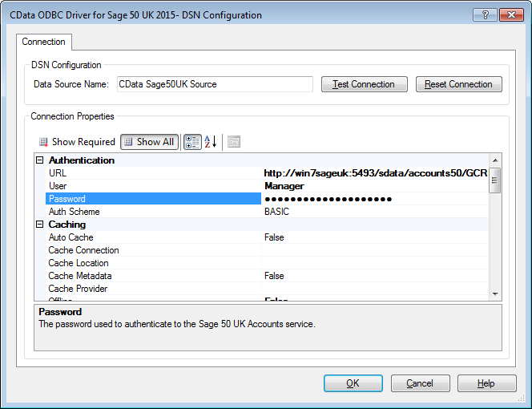The width and height of the screenshot is (532, 409).
Task: Click the disabled Property Pages icon
Action: [234, 142]
